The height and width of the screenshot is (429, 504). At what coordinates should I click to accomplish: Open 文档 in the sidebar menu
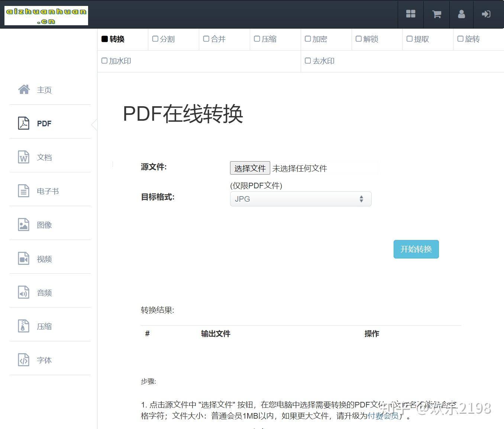coord(44,157)
